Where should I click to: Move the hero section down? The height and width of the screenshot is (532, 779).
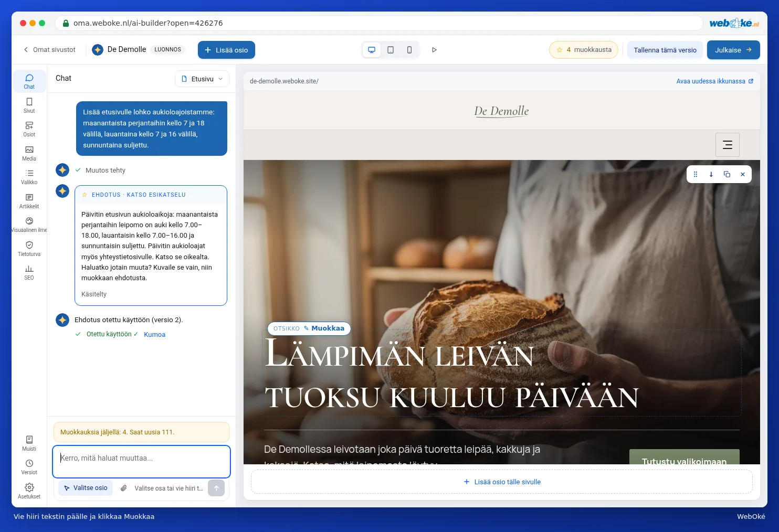[x=711, y=174]
